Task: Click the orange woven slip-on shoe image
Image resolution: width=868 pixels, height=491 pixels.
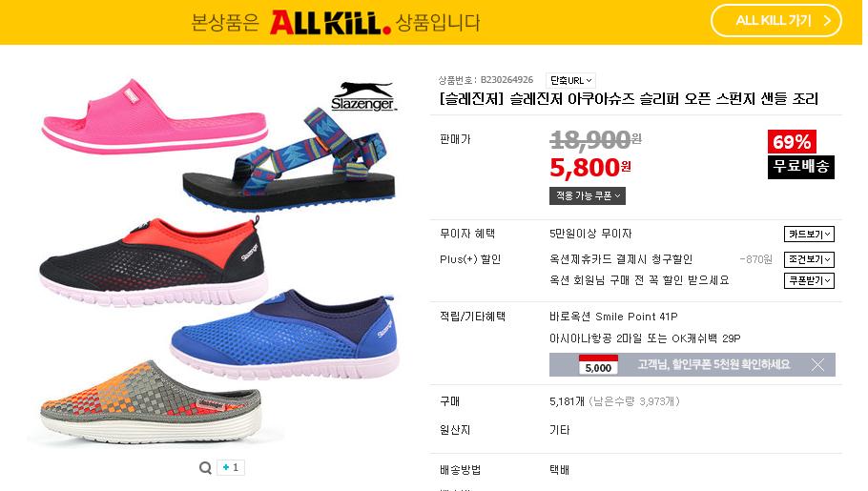Action: pyautogui.click(x=150, y=402)
